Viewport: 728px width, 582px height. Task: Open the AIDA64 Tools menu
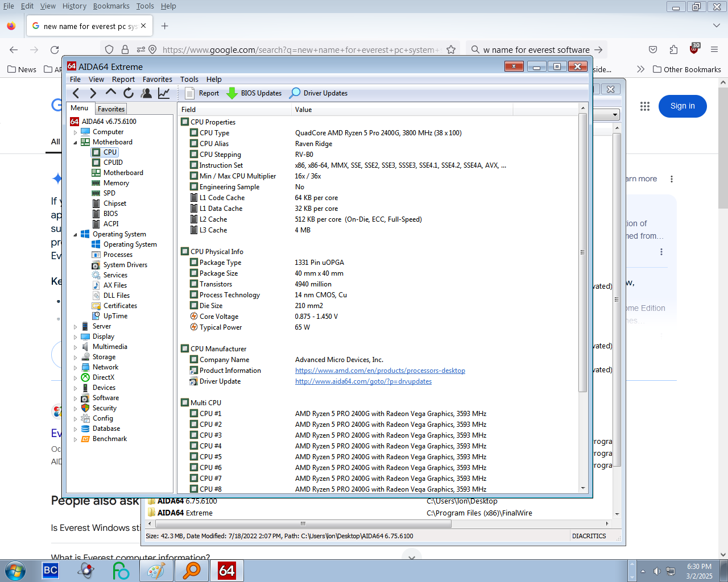point(189,80)
